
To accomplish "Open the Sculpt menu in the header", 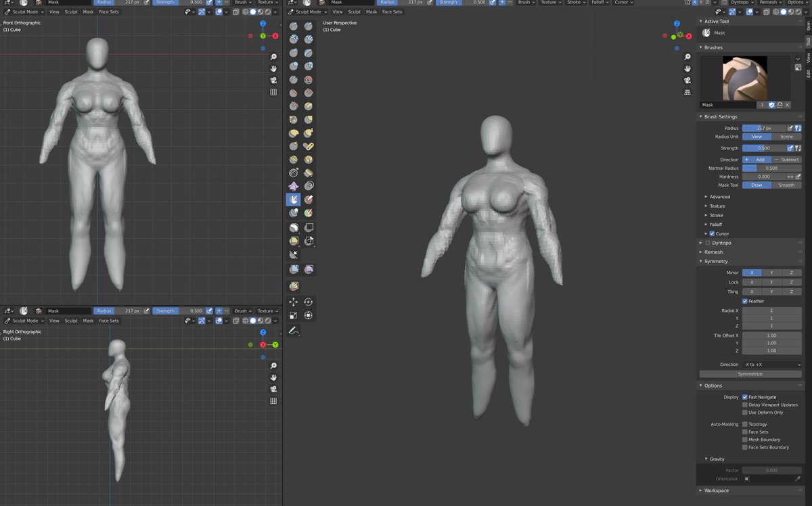I will (354, 11).
